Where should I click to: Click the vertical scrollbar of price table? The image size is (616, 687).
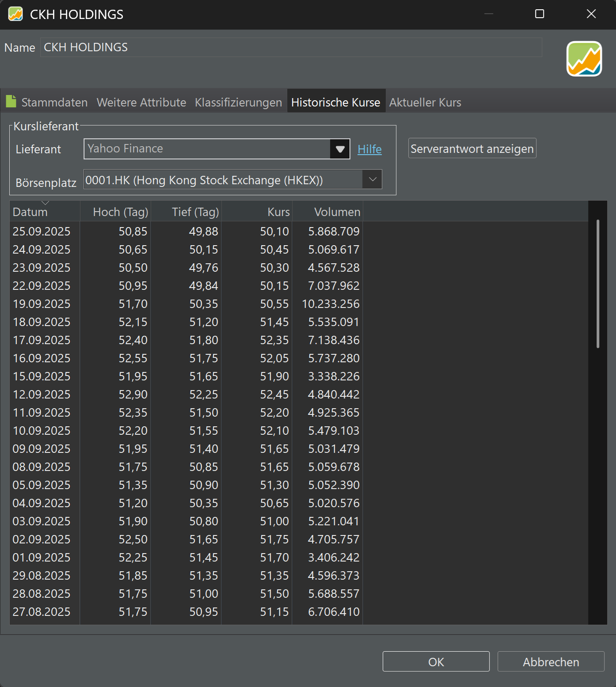pos(597,284)
